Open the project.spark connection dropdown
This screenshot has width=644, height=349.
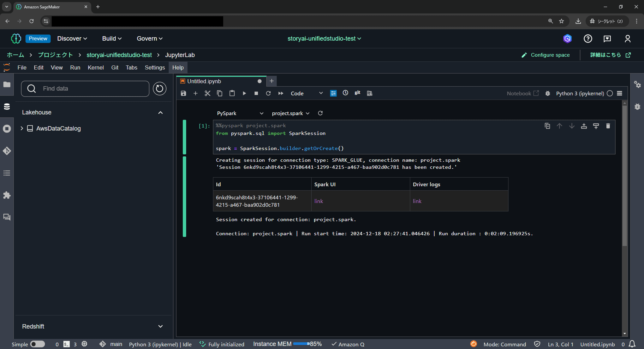(291, 113)
